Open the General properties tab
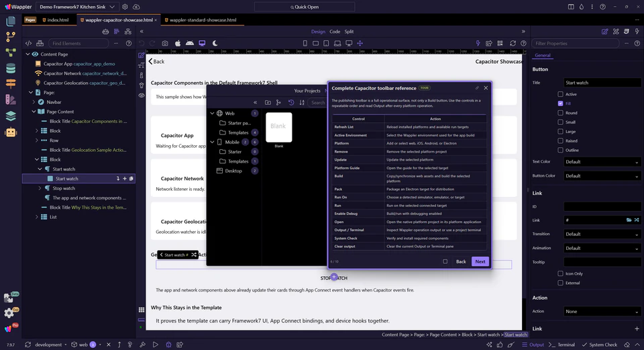 (543, 55)
